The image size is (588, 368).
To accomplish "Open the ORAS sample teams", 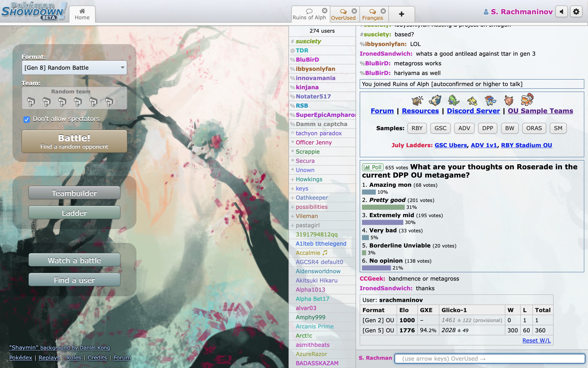I will click(534, 128).
